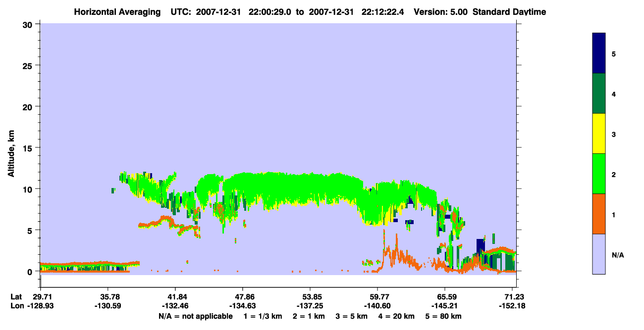Screen dimensions: 644x330
Task: Click the longitude value -152.18
Action: click(x=512, y=306)
